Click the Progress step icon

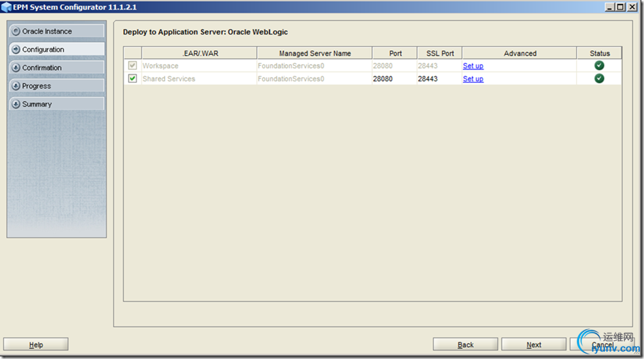16,86
